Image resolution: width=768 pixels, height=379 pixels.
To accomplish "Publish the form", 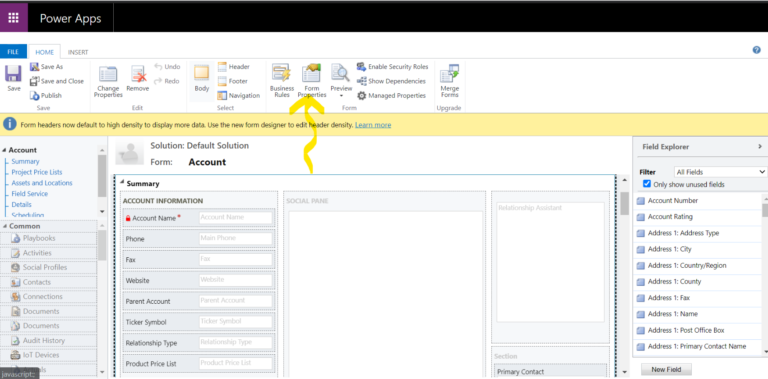I will 46,95.
